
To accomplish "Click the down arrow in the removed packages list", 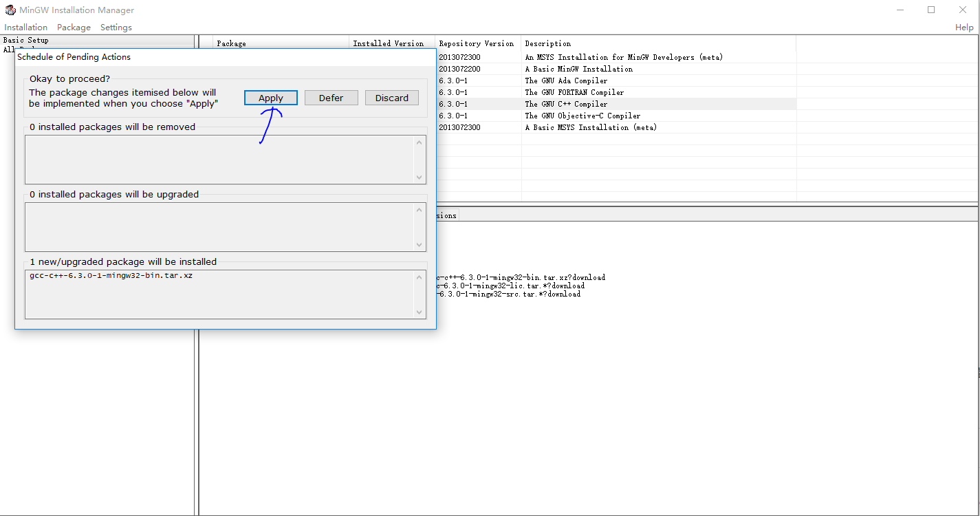I will (x=420, y=177).
